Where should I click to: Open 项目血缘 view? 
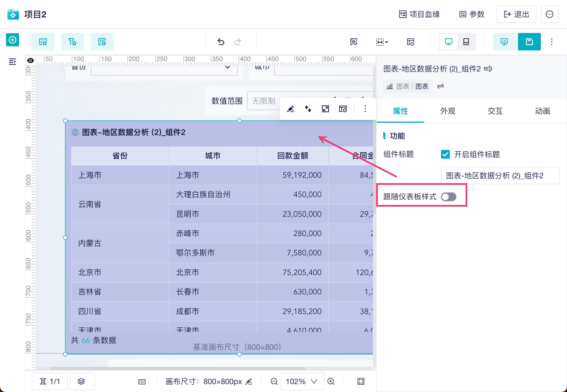420,14
